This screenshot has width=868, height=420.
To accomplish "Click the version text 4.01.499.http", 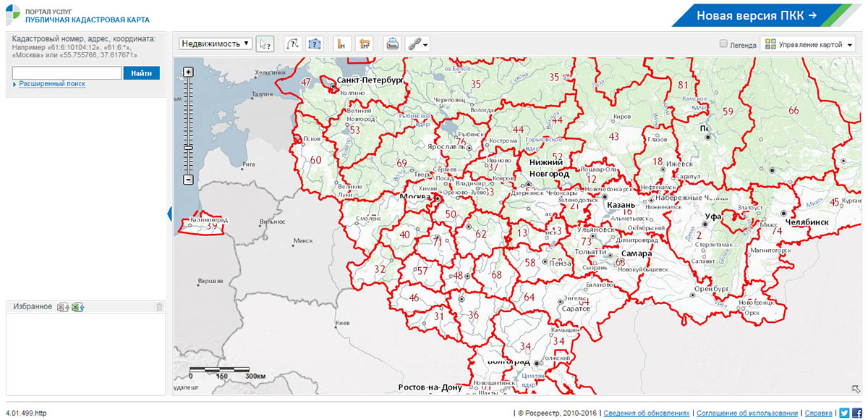I will [26, 413].
